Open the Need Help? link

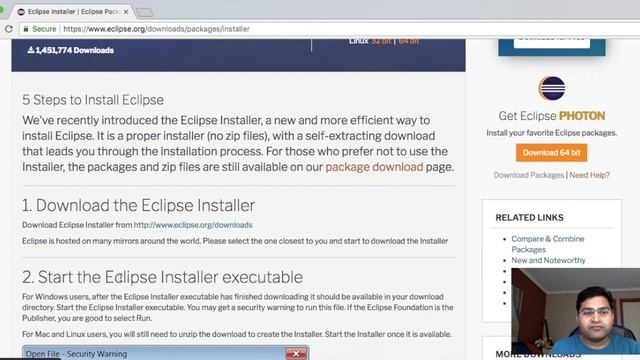pyautogui.click(x=589, y=175)
